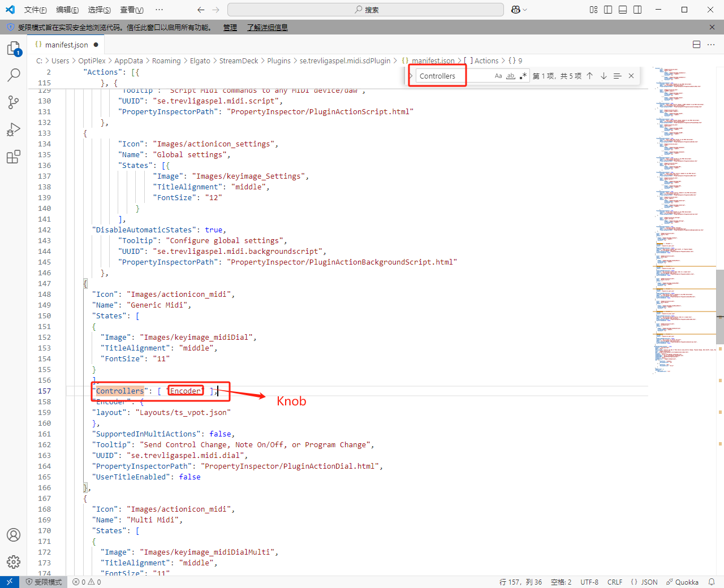The image size is (724, 588).
Task: Open the Manage gear settings icon
Action: point(14,561)
